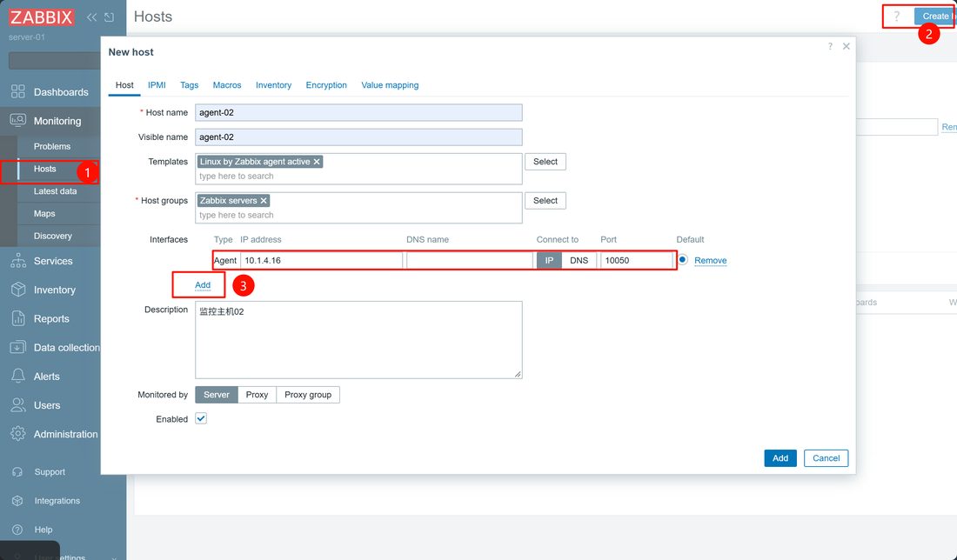Click the Monitoring section icon in sidebar

tap(17, 120)
